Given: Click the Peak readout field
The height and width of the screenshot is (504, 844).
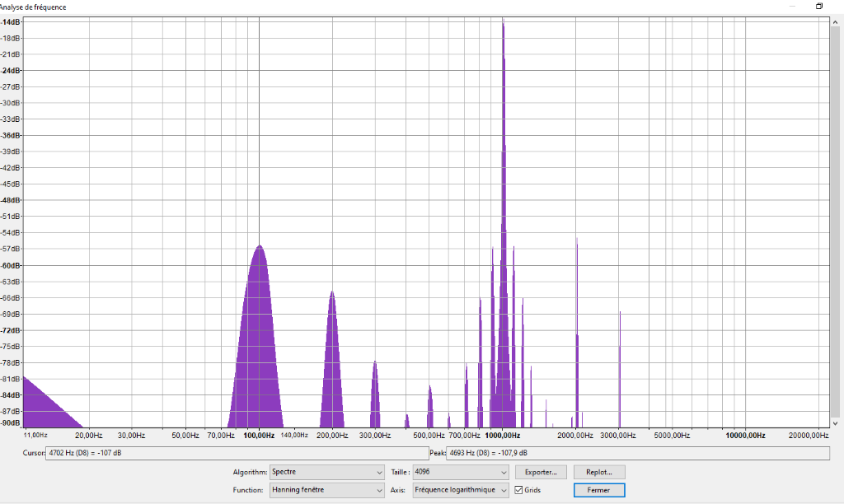Looking at the screenshot, I should coord(636,453).
